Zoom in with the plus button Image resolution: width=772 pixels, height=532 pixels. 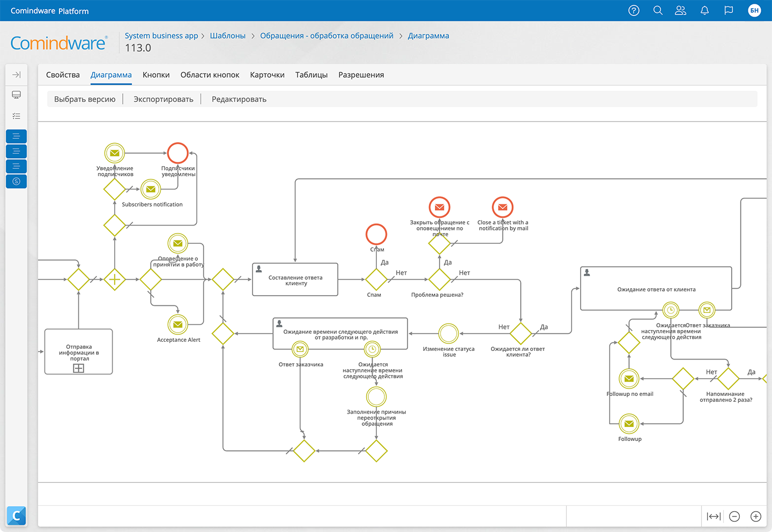[756, 516]
